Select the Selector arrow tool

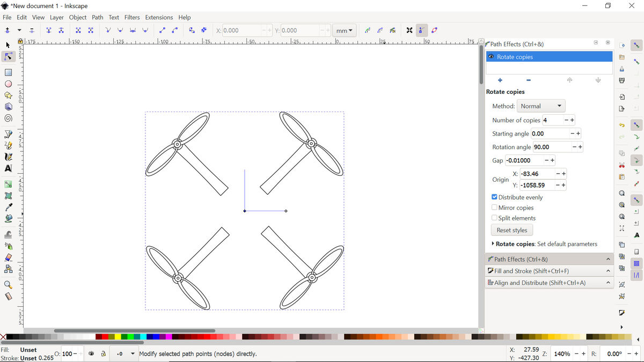click(8, 45)
